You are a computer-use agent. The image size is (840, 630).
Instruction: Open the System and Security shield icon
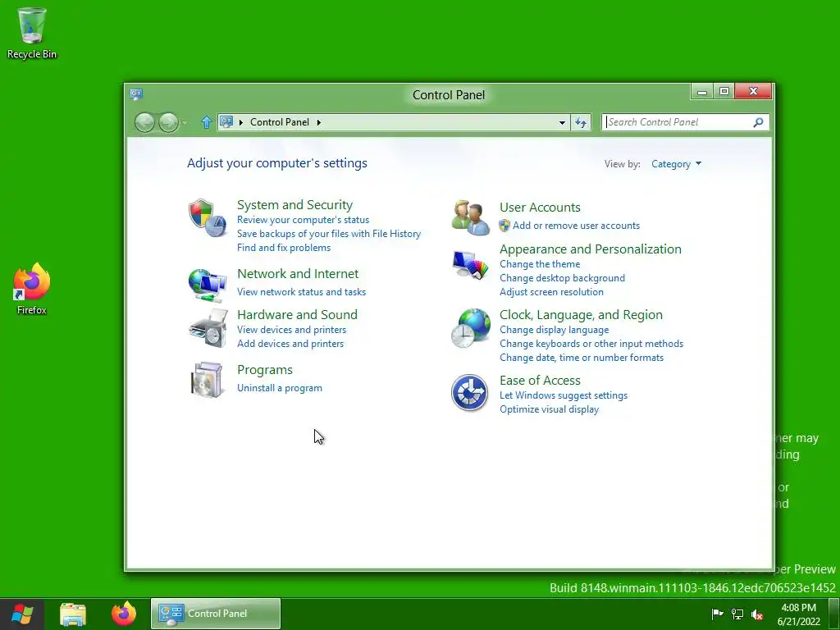(x=208, y=218)
